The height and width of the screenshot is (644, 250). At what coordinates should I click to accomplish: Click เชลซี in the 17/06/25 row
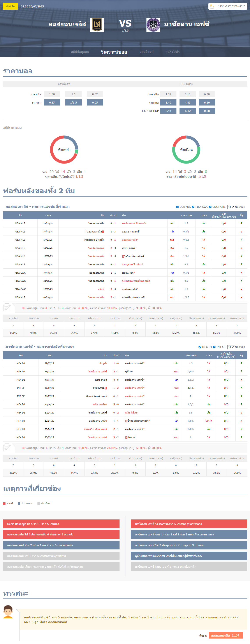pyautogui.click(x=101, y=289)
